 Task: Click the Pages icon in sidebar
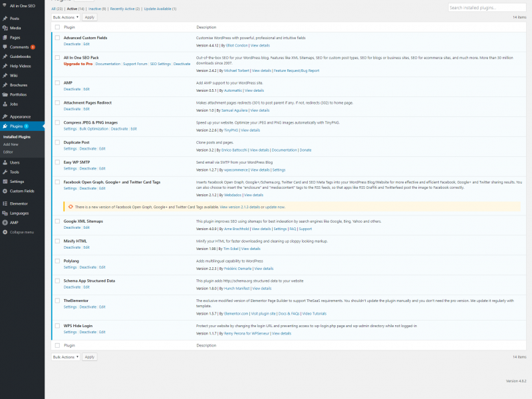[5, 37]
